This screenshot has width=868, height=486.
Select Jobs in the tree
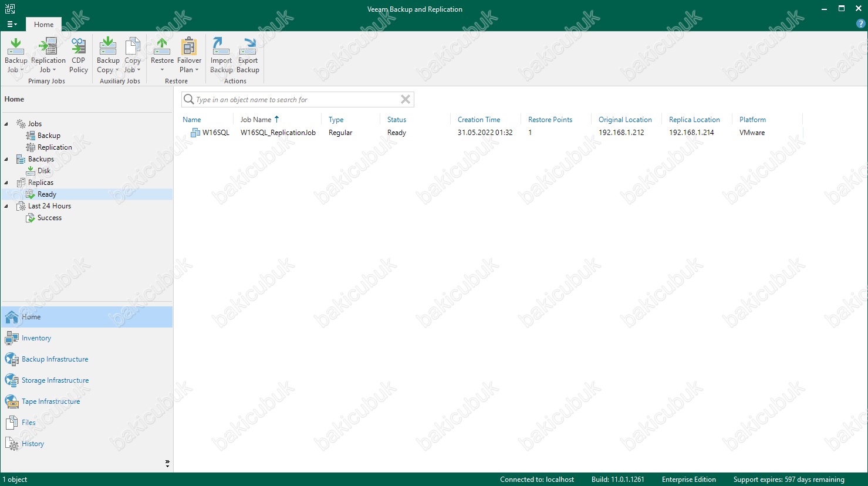35,124
